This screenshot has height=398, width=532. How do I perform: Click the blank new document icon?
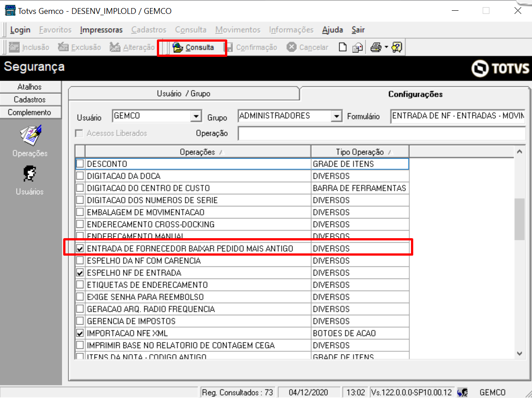[343, 47]
